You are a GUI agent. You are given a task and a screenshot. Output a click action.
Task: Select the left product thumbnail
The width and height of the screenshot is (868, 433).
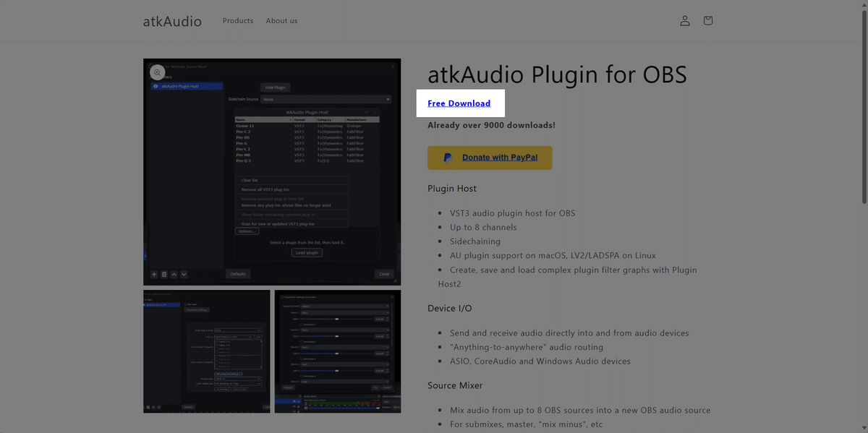(206, 351)
